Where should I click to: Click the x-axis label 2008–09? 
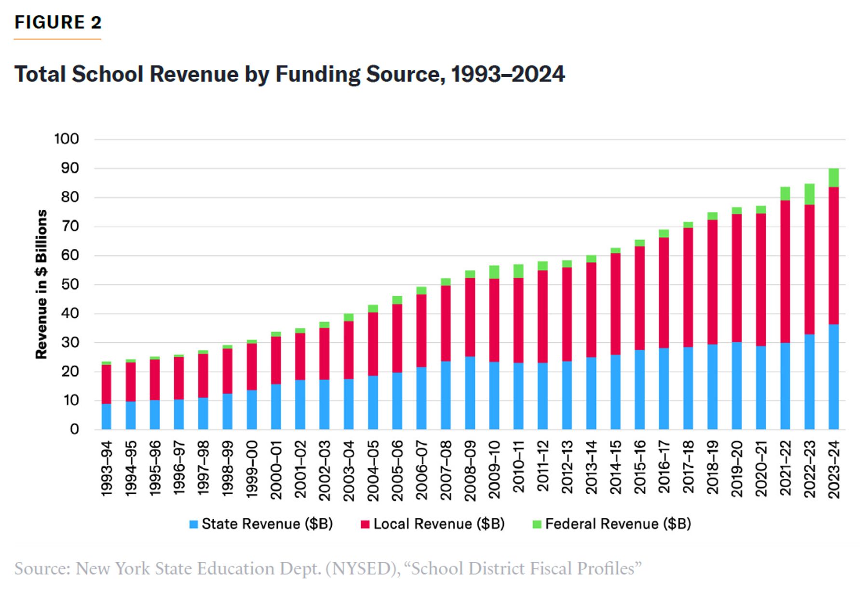tap(470, 470)
